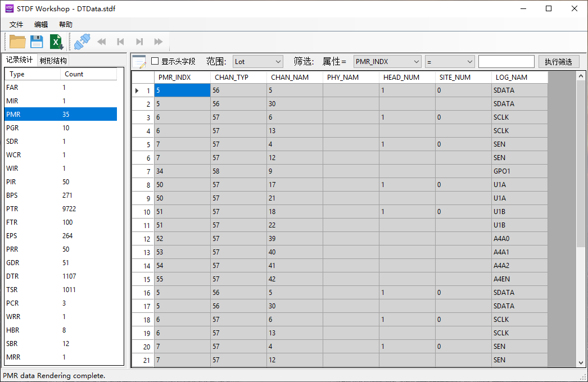Open the 范围 Lot dropdown
Screen dimensions: 588x382
click(x=258, y=61)
